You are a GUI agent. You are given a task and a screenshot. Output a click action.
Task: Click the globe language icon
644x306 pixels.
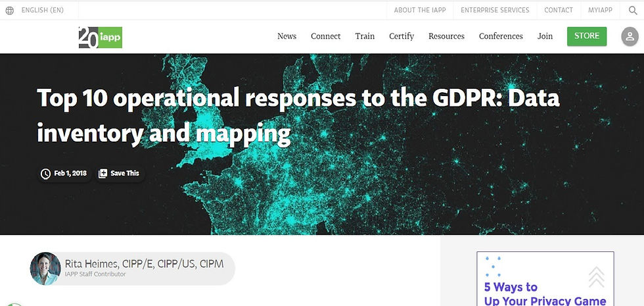point(10,11)
